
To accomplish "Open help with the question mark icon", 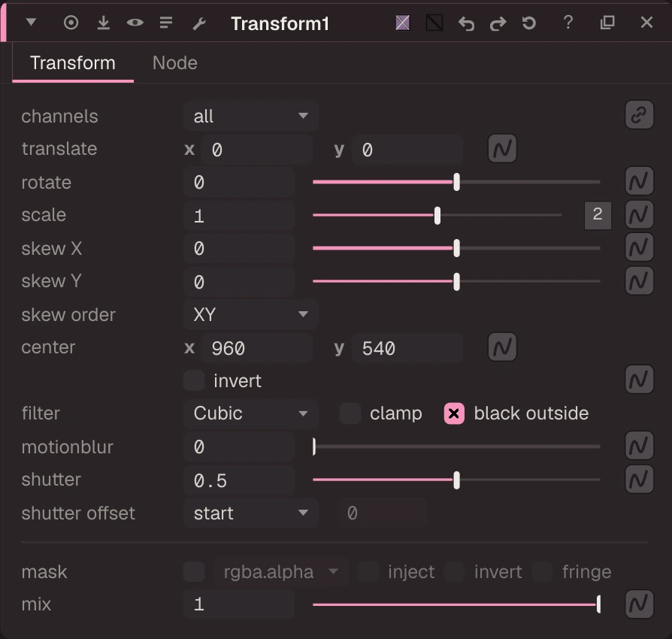I will coord(568,23).
